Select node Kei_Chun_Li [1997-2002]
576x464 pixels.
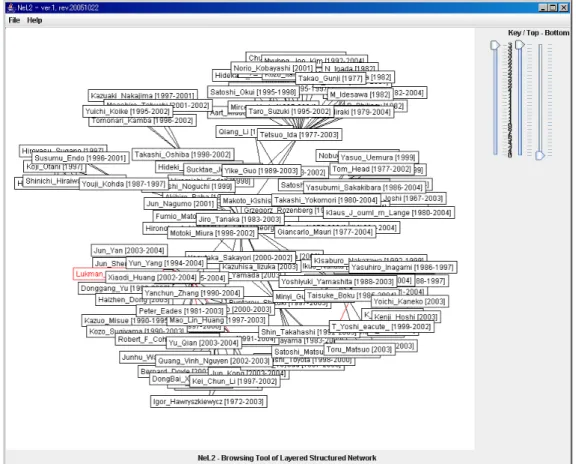(x=234, y=381)
